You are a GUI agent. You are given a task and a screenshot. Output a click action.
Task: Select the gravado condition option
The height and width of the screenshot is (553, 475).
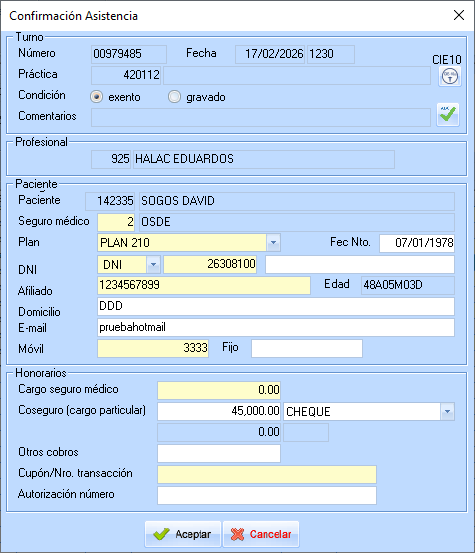(174, 97)
